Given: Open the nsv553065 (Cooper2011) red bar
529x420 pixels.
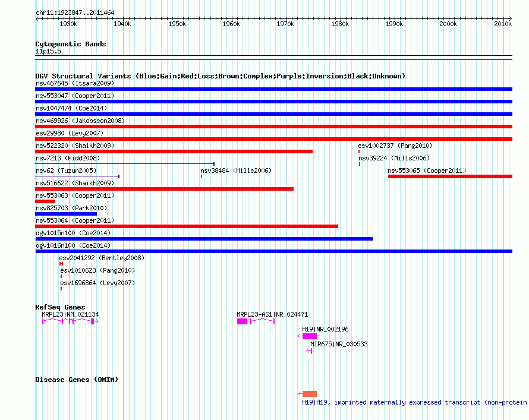Looking at the screenshot, I should point(450,176).
